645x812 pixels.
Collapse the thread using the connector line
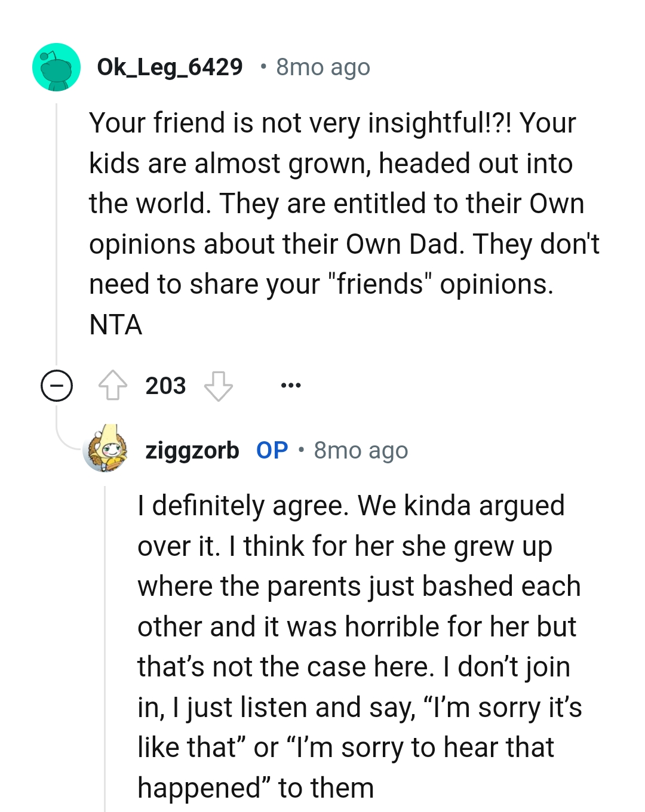[56, 239]
